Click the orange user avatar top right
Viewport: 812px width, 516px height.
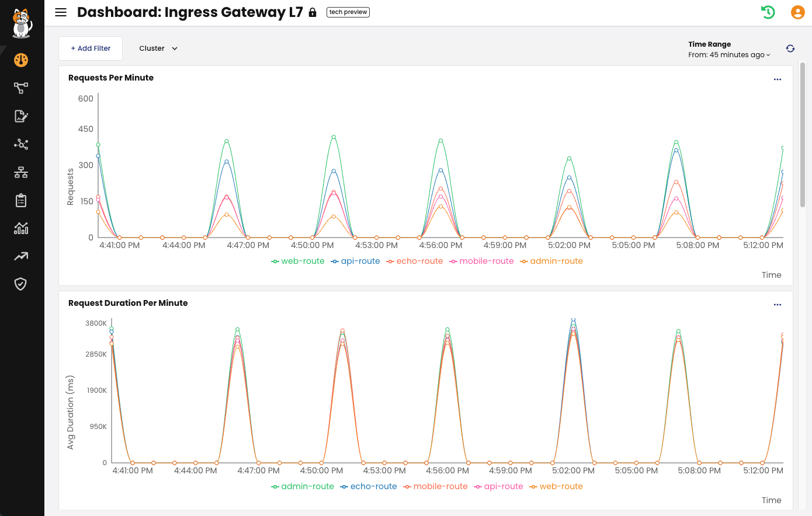pos(798,12)
